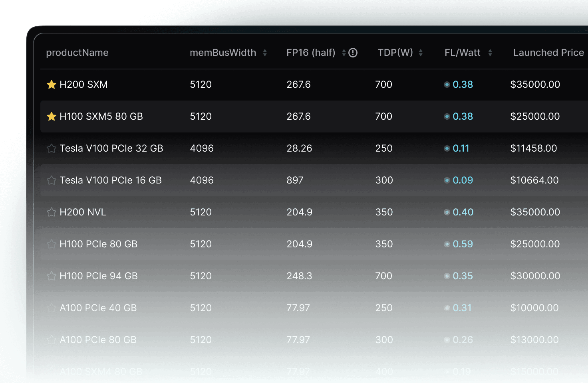The height and width of the screenshot is (383, 588).
Task: Click the dot indicator beside 0.59
Action: pyautogui.click(x=447, y=244)
